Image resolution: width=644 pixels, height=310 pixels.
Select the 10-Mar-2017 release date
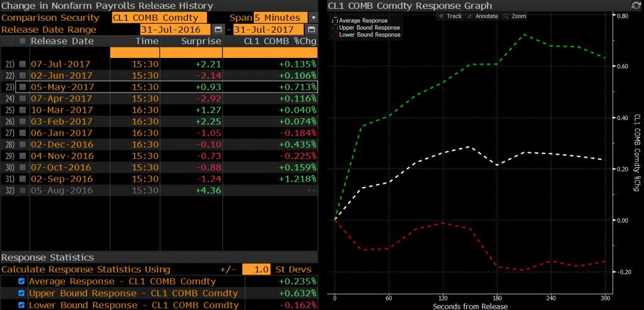tap(62, 110)
